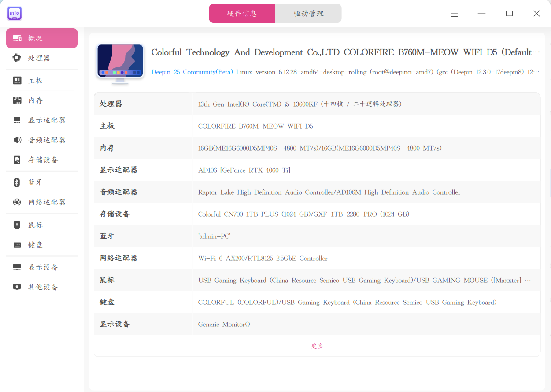Open the 主板 motherboard sidebar icon
Image resolution: width=551 pixels, height=392 pixels.
[x=17, y=81]
